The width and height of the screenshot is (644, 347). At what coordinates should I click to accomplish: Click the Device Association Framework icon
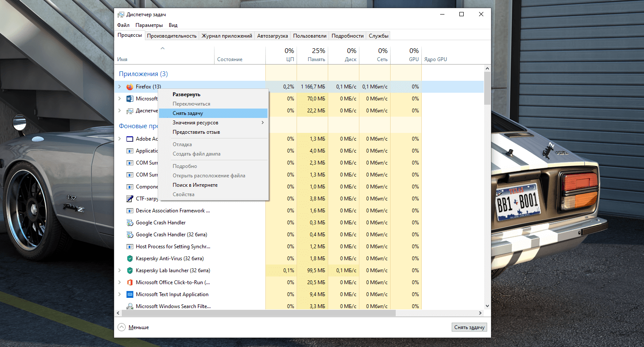pyautogui.click(x=130, y=211)
